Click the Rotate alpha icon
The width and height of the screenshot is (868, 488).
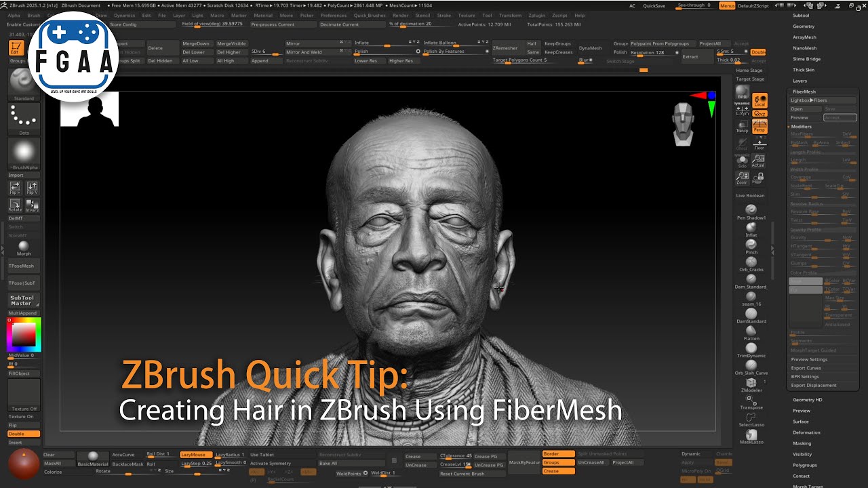[15, 205]
